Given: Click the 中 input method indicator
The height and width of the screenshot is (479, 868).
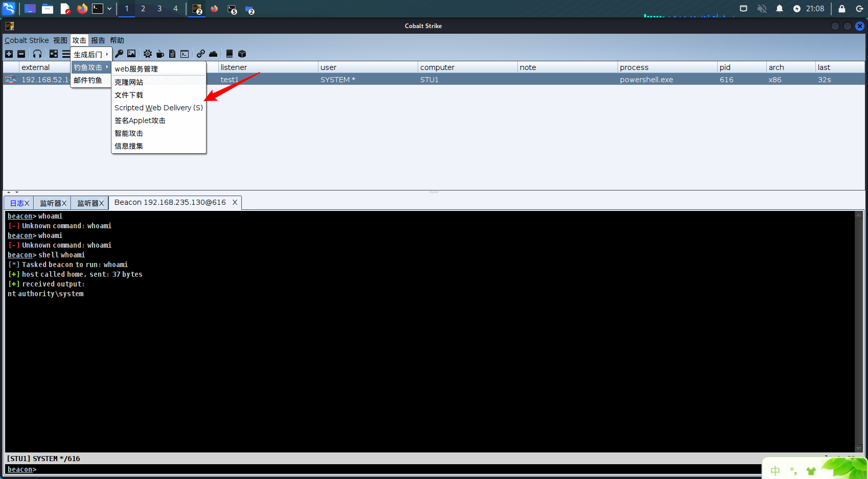Looking at the screenshot, I should (775, 470).
